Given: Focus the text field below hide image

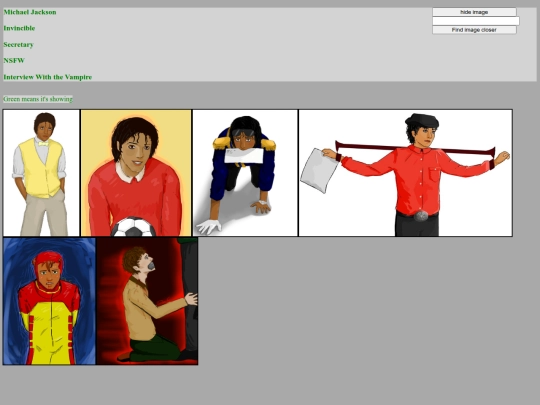Looking at the screenshot, I should pos(476,21).
